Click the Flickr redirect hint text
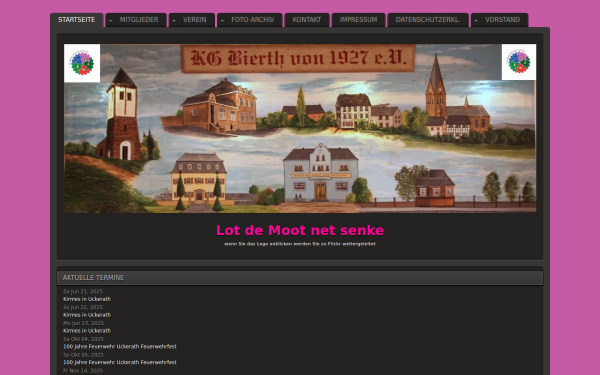 point(300,244)
